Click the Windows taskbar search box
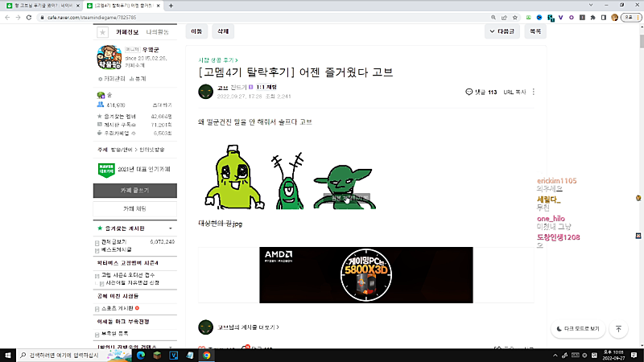Viewport: 644px width, 362px height. [x=74, y=356]
